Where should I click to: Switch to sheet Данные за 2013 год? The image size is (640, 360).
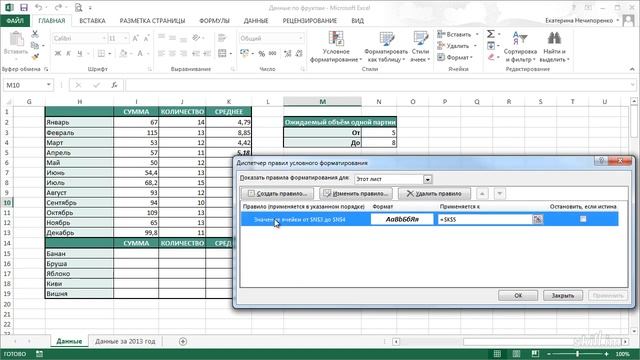point(125,341)
